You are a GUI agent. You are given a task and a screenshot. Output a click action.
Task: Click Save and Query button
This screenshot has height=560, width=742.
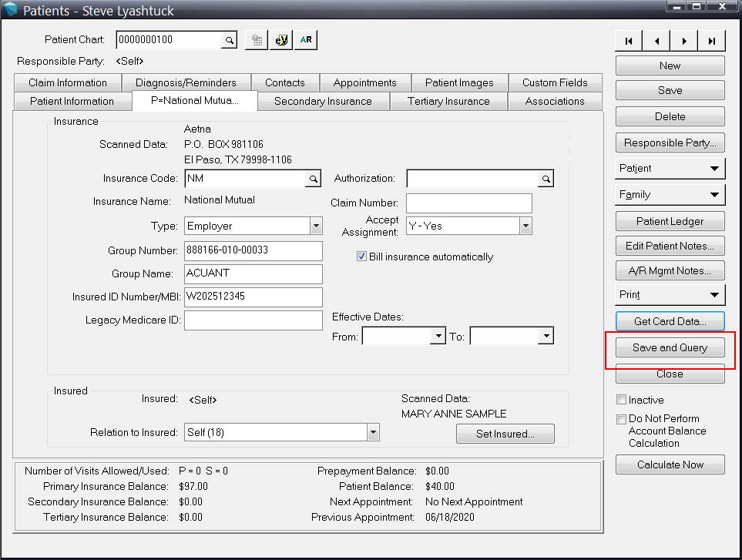coord(670,347)
